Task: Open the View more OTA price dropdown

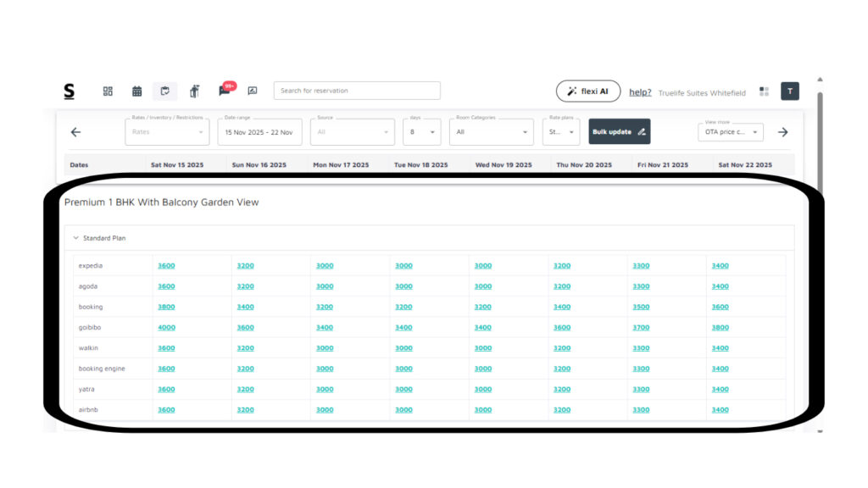Action: [x=730, y=132]
